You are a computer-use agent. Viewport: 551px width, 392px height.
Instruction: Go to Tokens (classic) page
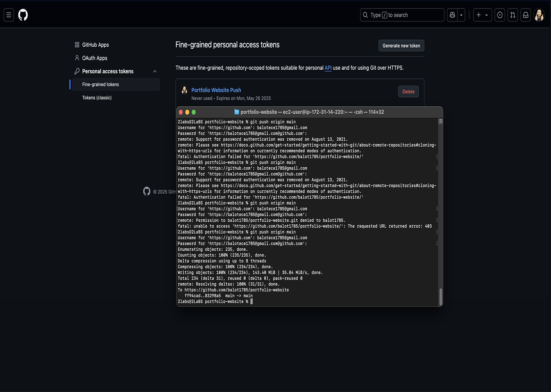point(97,98)
